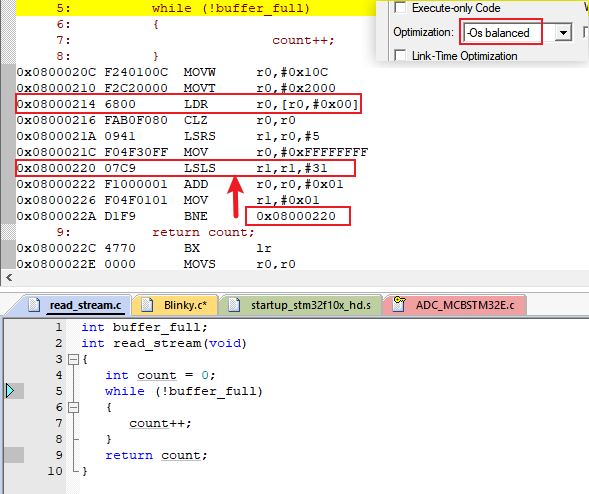This screenshot has width=589, height=494.
Task: Click the left scroll arrow of disassembly pane
Action: (9, 278)
